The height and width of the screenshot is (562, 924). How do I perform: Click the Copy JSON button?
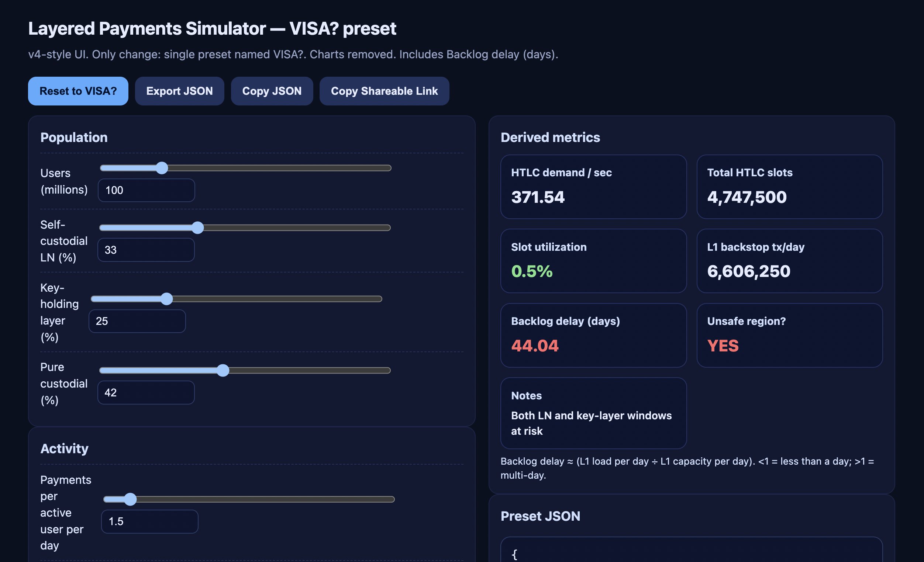(x=272, y=91)
